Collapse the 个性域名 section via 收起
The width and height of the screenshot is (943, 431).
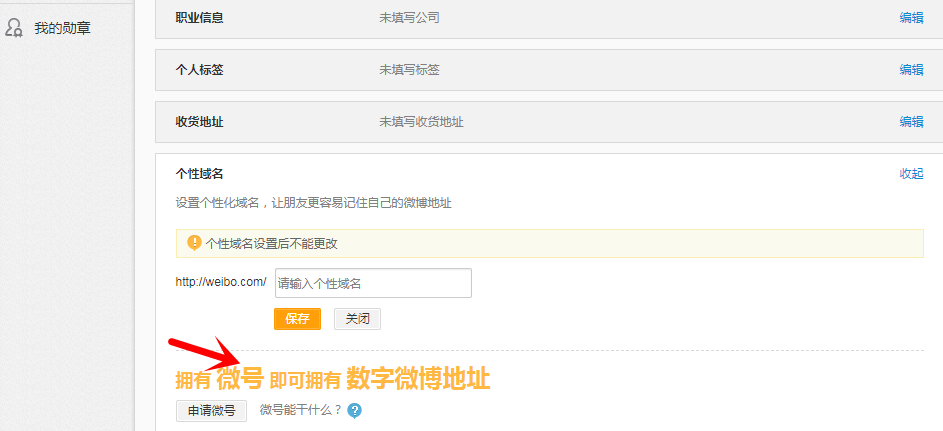911,174
